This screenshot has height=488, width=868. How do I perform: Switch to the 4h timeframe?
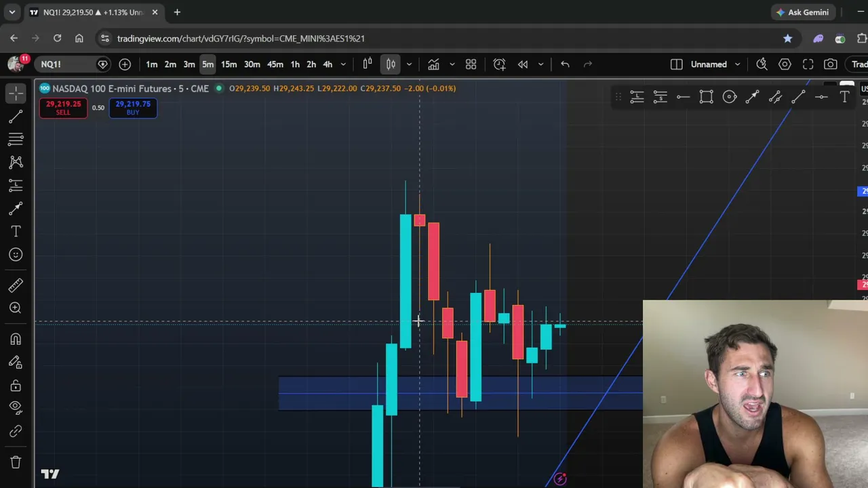[328, 64]
